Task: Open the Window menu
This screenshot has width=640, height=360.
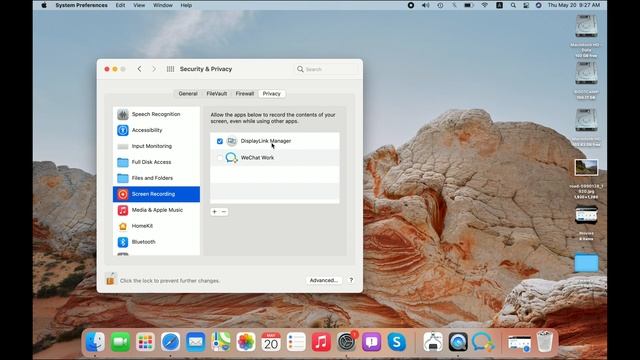Action: pos(162,5)
